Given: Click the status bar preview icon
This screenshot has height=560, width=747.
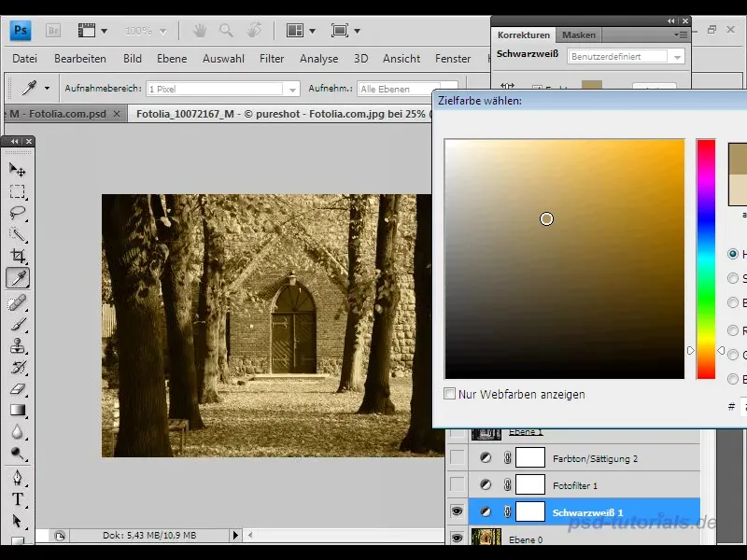Looking at the screenshot, I should point(60,536).
